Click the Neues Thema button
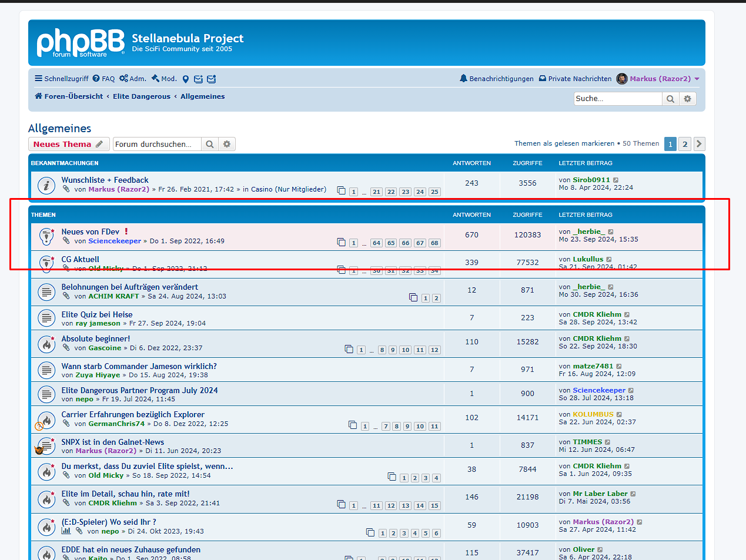 (68, 144)
